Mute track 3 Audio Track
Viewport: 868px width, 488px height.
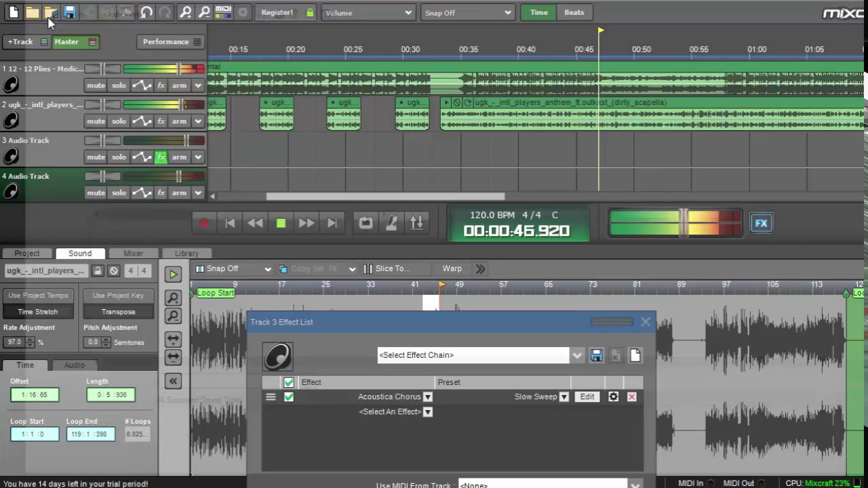(x=96, y=157)
